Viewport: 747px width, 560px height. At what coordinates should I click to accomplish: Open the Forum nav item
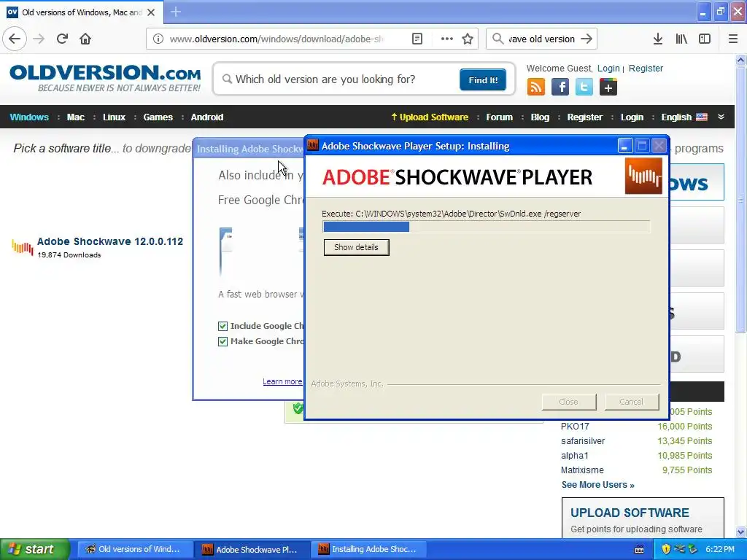pos(499,117)
